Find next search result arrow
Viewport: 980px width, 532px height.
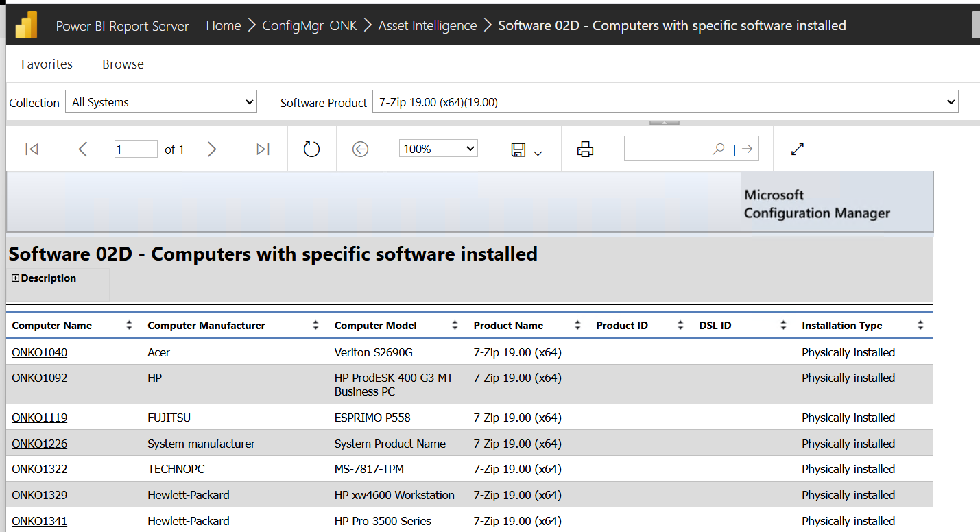(747, 149)
